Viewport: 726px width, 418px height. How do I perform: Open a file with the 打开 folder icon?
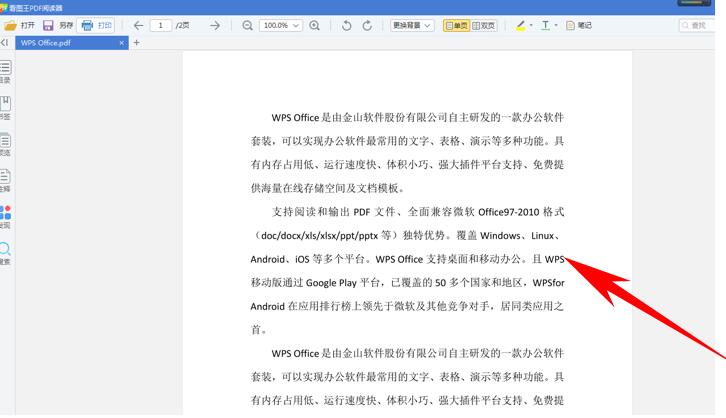click(19, 25)
